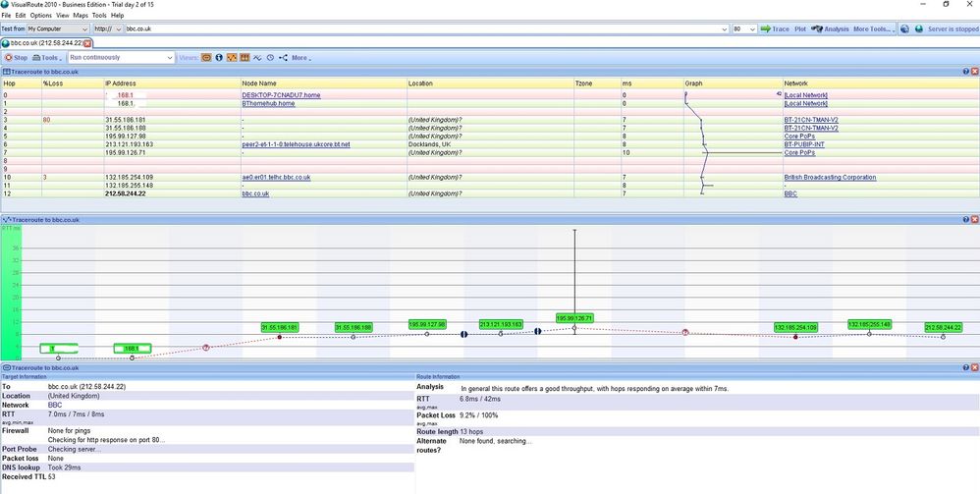Stop the running trace
Viewport: 980px width, 494px height.
[16, 58]
